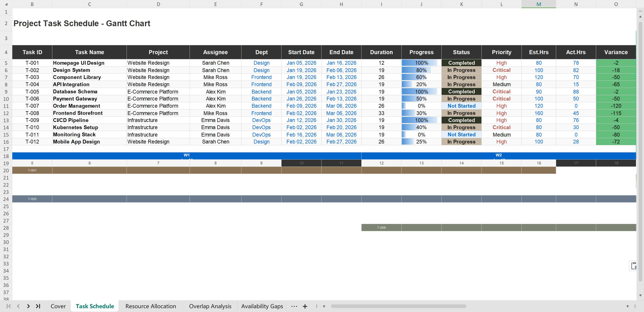Switch to the Availability Gaps tab
The height and width of the screenshot is (312, 644).
coord(262,306)
